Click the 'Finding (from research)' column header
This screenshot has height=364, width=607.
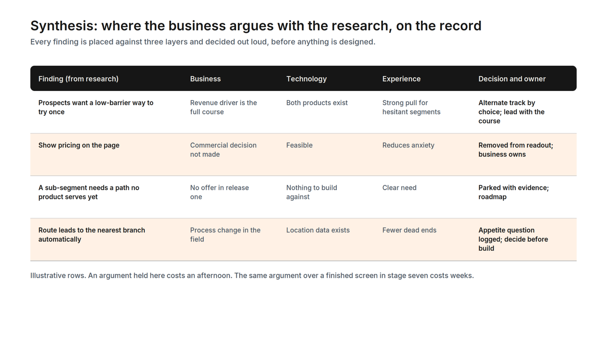(x=78, y=79)
